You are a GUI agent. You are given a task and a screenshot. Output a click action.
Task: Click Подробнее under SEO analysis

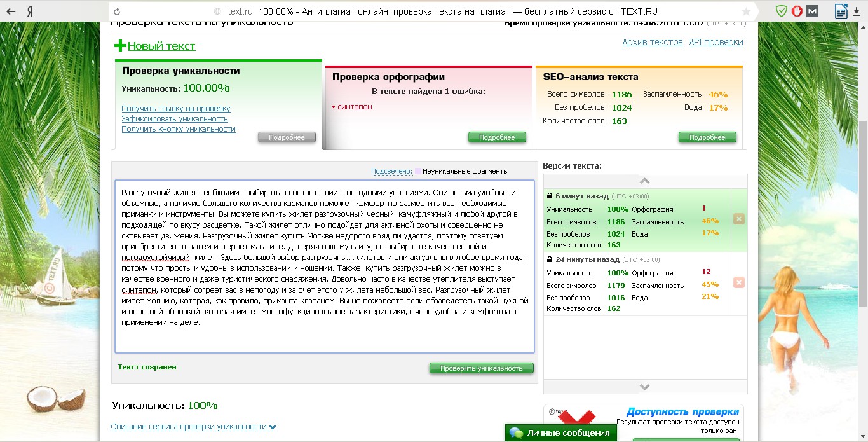(x=707, y=137)
